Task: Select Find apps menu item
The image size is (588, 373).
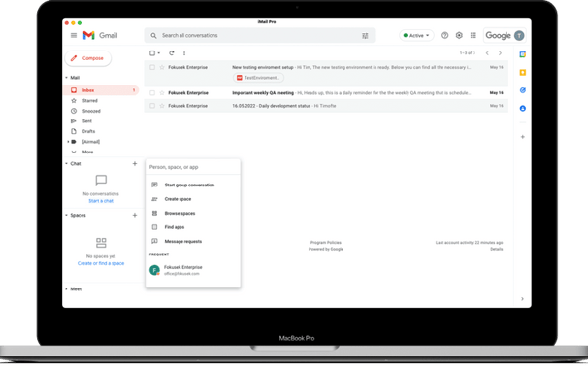Action: [193, 227]
